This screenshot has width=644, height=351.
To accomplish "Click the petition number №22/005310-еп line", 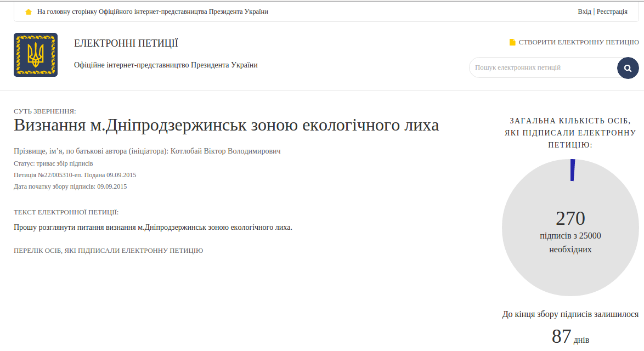I will pos(75,175).
